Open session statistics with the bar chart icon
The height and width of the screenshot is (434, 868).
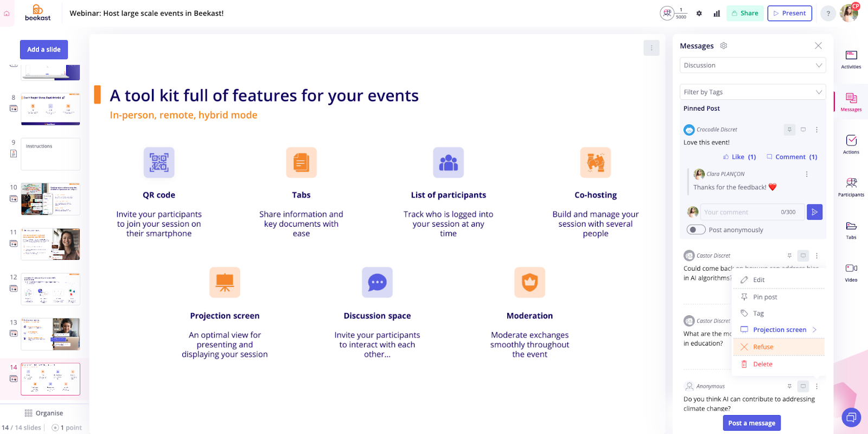coord(716,13)
